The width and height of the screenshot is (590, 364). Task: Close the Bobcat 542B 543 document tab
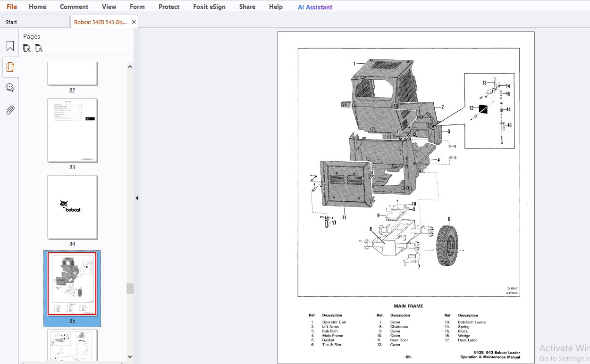pos(134,22)
